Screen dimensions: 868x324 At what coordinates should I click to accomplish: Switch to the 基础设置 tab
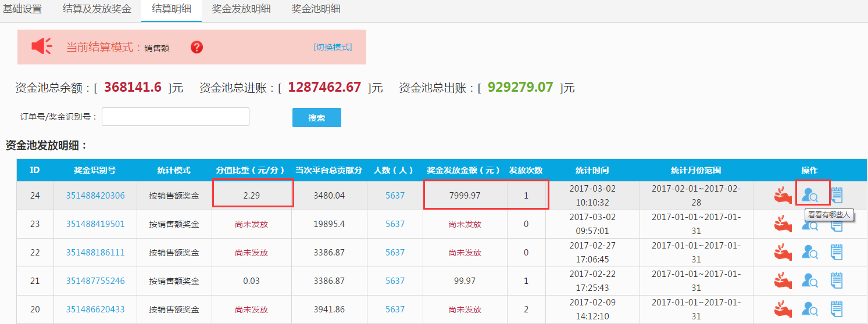point(23,9)
